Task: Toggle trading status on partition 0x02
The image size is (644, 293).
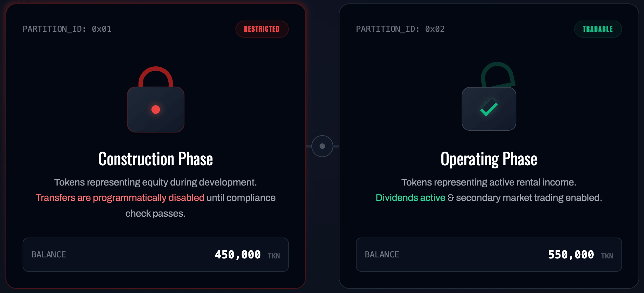Action: tap(598, 29)
